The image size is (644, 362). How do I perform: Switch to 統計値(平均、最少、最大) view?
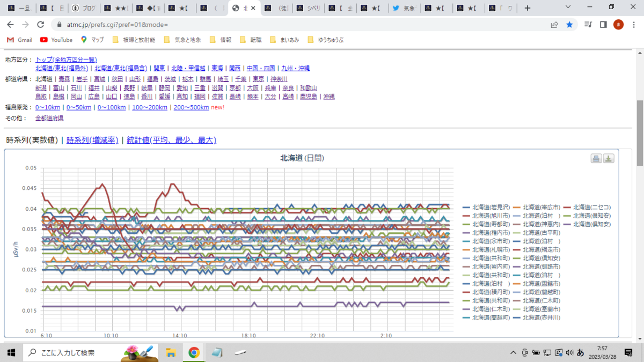point(171,140)
